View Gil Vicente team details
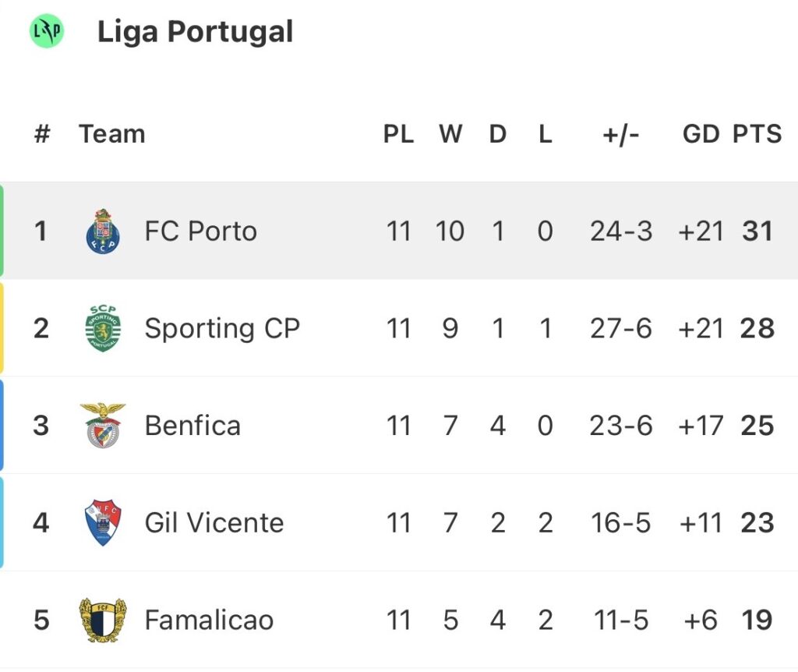The width and height of the screenshot is (798, 672). [x=214, y=522]
